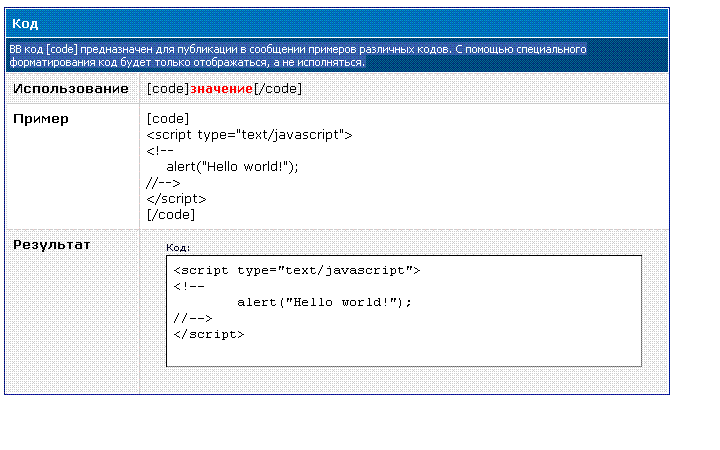The image size is (720, 450).
Task: Select the "Пример" row label
Action: pyautogui.click(x=41, y=119)
